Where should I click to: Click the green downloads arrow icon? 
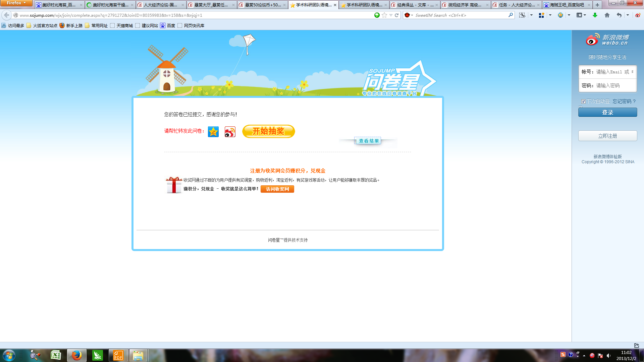595,15
